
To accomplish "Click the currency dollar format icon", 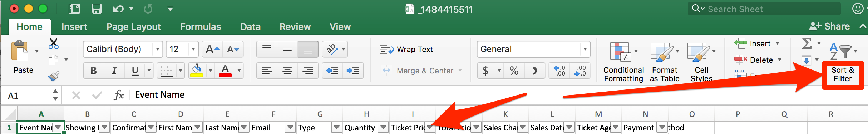I will click(x=485, y=71).
